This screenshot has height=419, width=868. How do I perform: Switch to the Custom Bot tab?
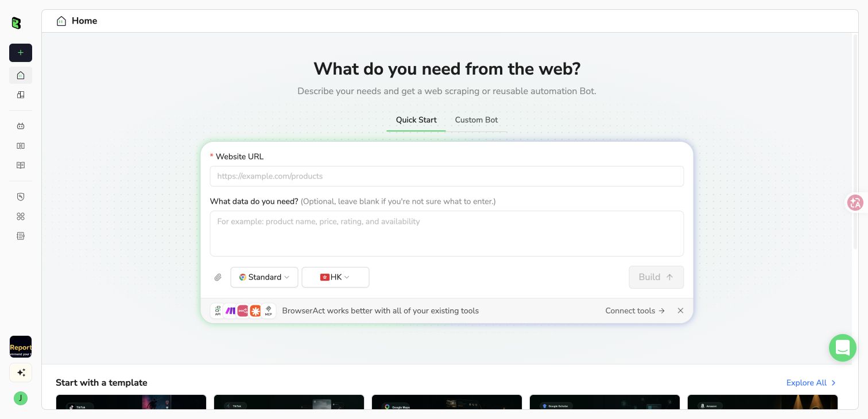tap(476, 120)
